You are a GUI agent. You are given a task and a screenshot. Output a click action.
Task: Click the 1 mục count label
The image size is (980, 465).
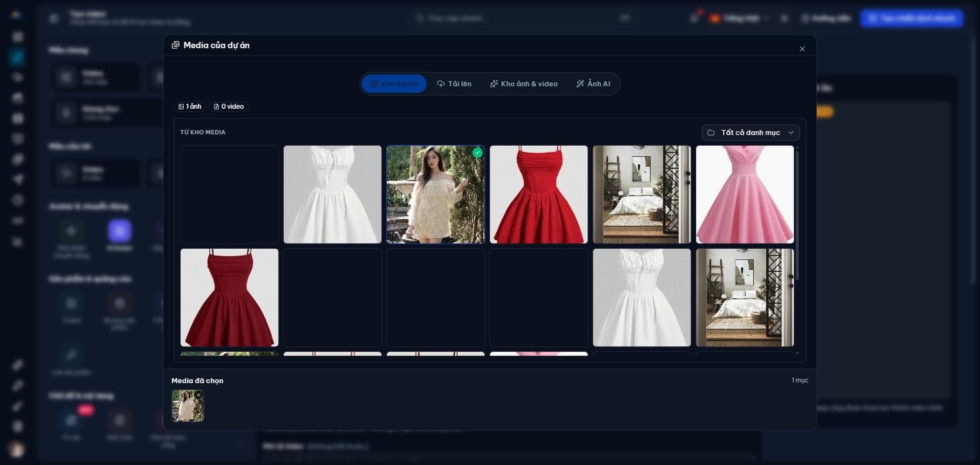click(x=800, y=380)
